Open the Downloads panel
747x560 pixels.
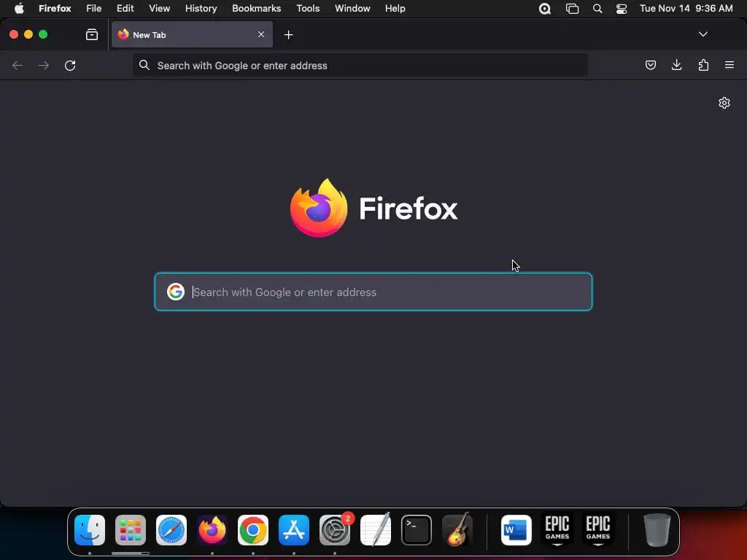tap(676, 65)
